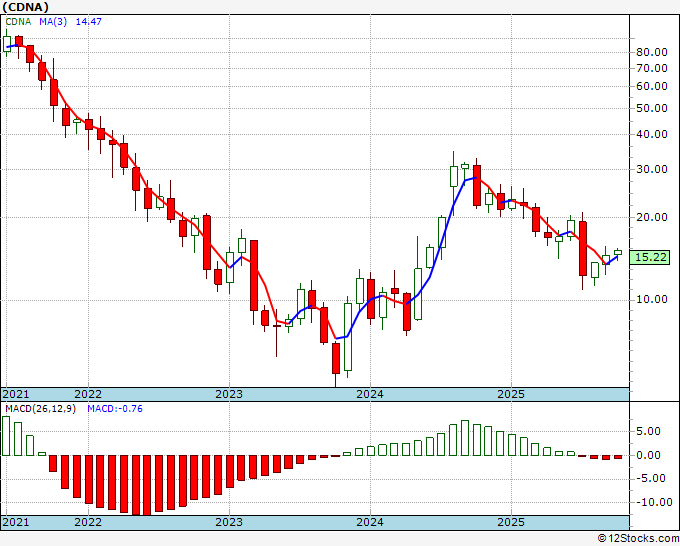Click the -10.00 MACD axis label
680x546 pixels.
653,503
